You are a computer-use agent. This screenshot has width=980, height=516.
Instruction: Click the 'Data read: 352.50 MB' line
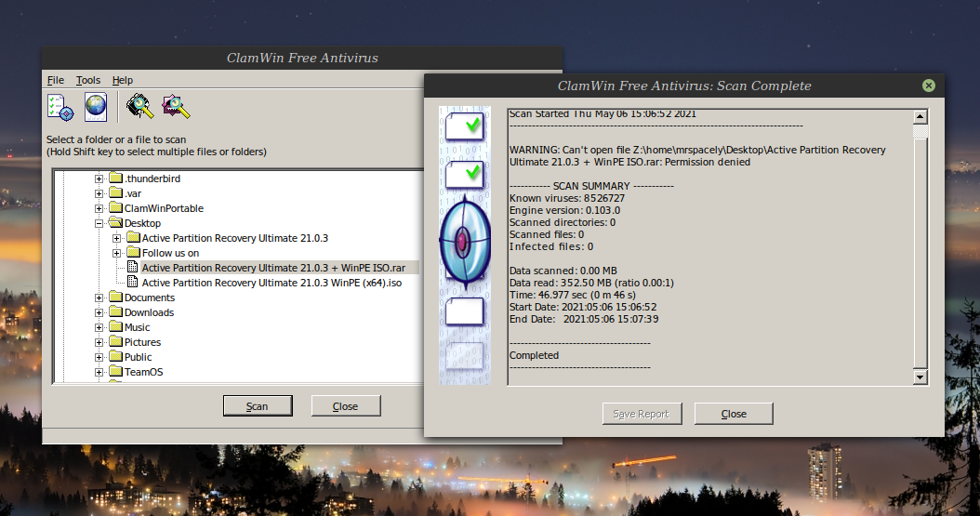pyautogui.click(x=591, y=283)
